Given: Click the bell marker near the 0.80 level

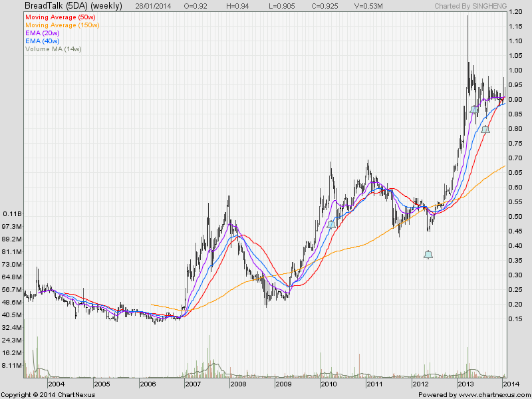Looking at the screenshot, I should click(x=485, y=129).
